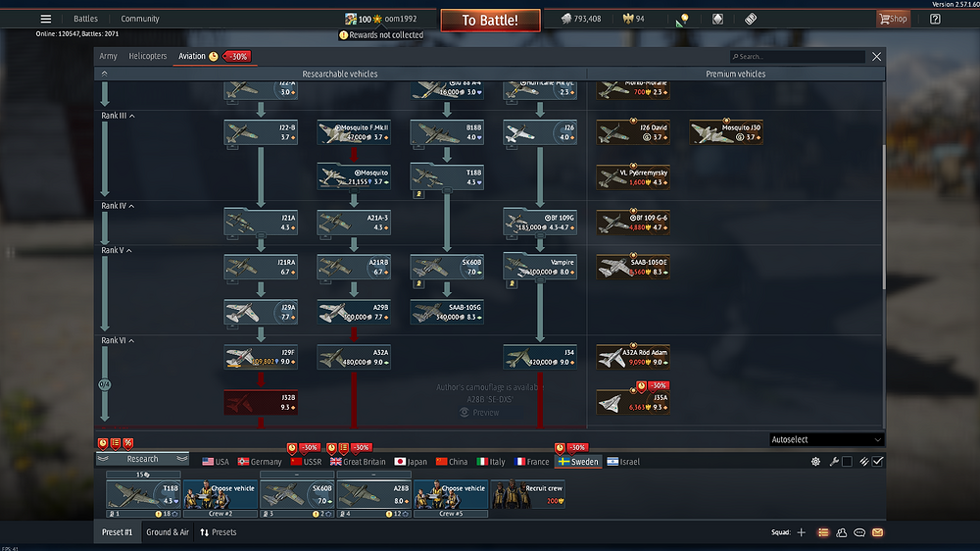
Task: Select the J35A premium Draken
Action: [x=633, y=402]
